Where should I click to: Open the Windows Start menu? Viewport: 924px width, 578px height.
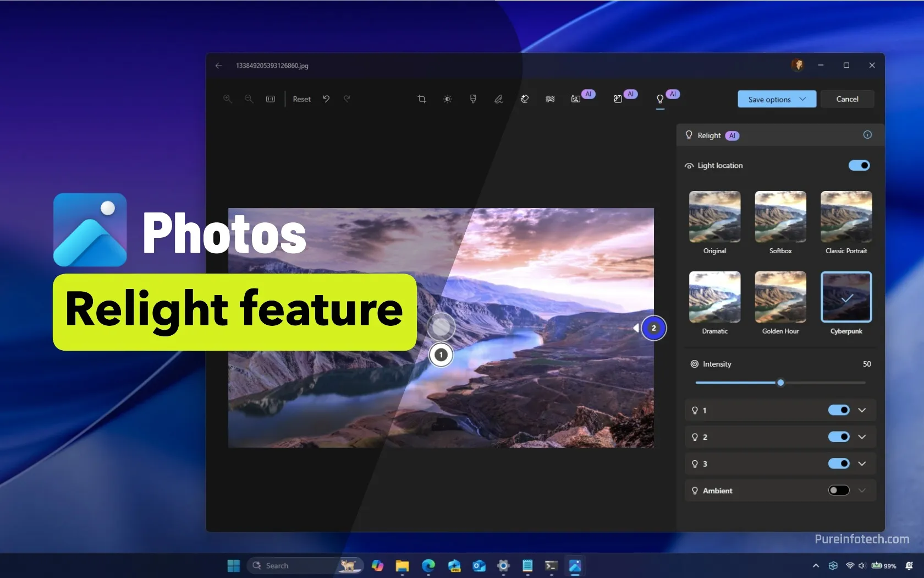pyautogui.click(x=234, y=565)
